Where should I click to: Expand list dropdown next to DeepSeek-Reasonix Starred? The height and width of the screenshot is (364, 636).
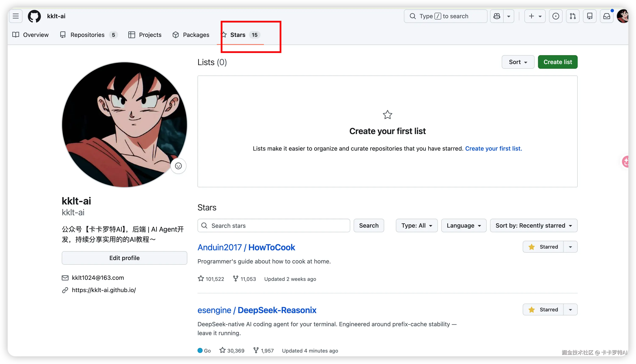point(570,309)
